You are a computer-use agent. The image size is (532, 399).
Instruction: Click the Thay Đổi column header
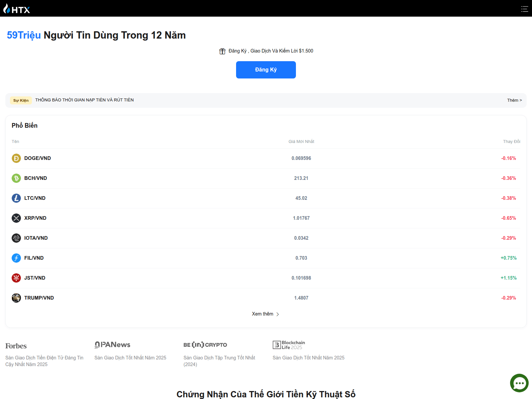512,142
